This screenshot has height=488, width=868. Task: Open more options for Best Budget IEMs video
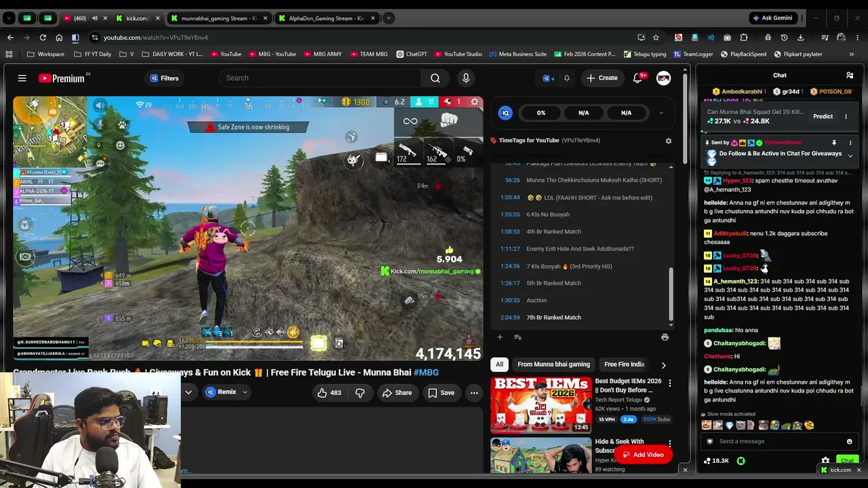pos(670,384)
